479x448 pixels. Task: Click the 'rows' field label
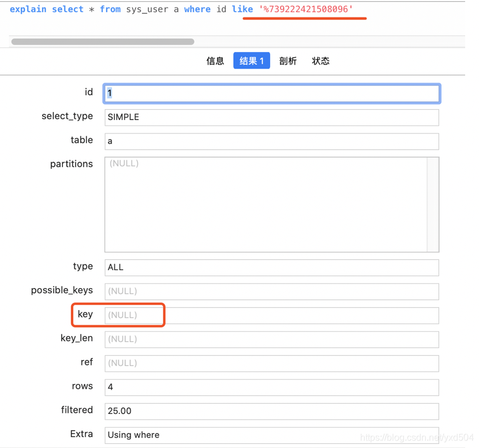point(83,386)
